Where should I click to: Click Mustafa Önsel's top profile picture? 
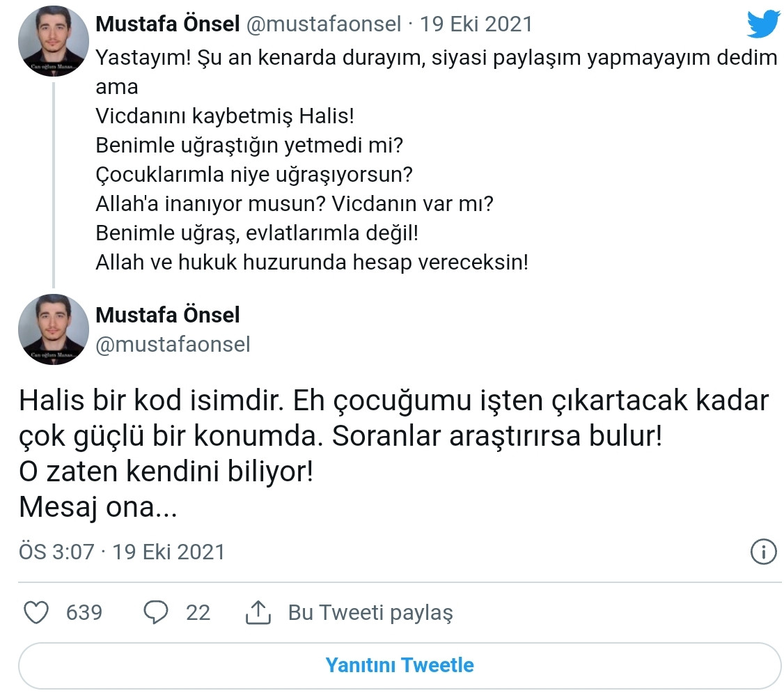[x=52, y=40]
